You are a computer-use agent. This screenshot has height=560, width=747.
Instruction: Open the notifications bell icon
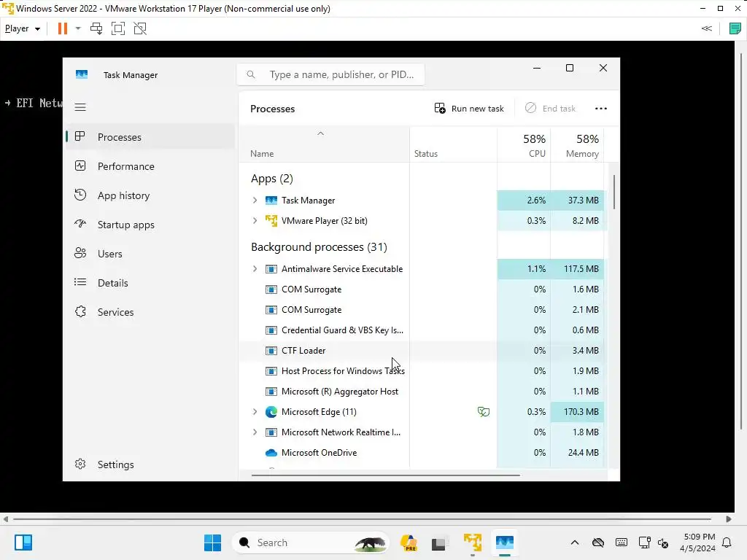tap(727, 542)
